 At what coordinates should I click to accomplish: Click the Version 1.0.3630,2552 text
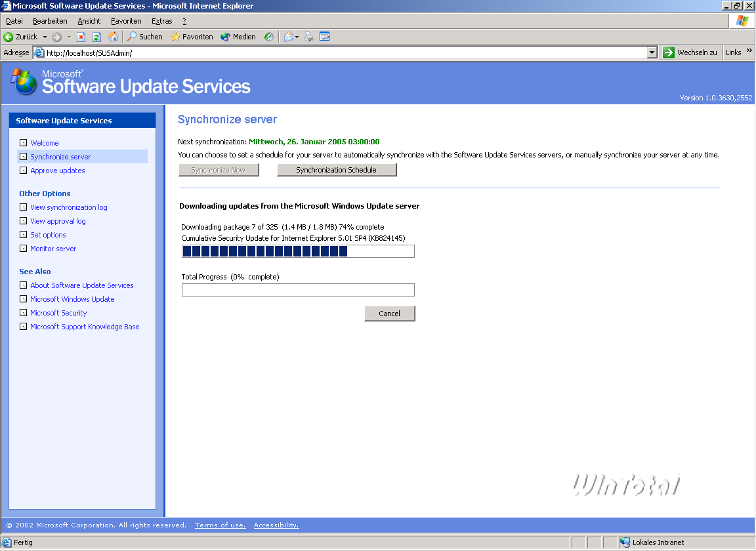click(x=716, y=98)
